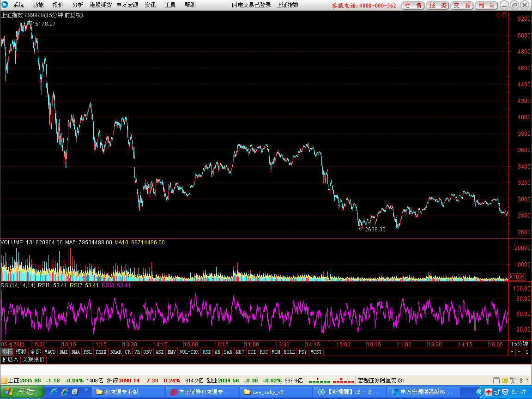Click the 上证 index icon in status bar
Screen dimensions: 532x399
[x=4, y=381]
